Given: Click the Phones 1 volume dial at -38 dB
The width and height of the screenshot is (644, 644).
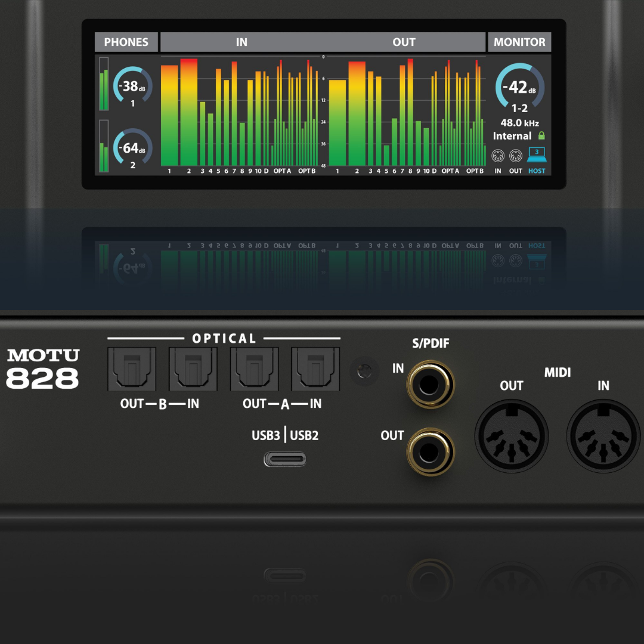Looking at the screenshot, I should (132, 85).
